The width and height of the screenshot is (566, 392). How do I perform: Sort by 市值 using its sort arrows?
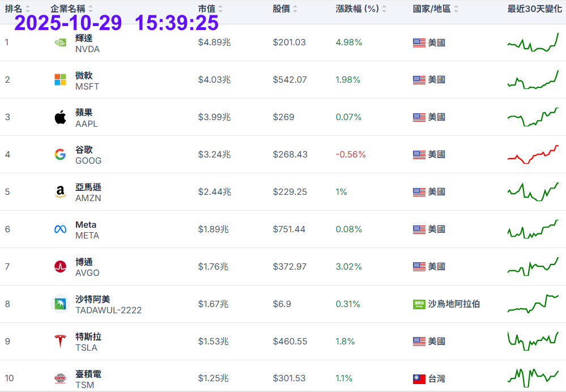(220, 9)
